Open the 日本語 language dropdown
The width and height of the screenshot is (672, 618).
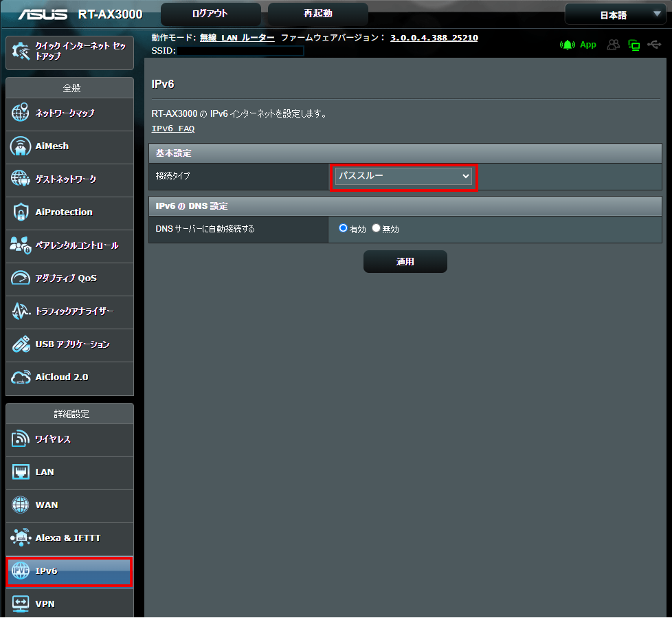click(616, 14)
